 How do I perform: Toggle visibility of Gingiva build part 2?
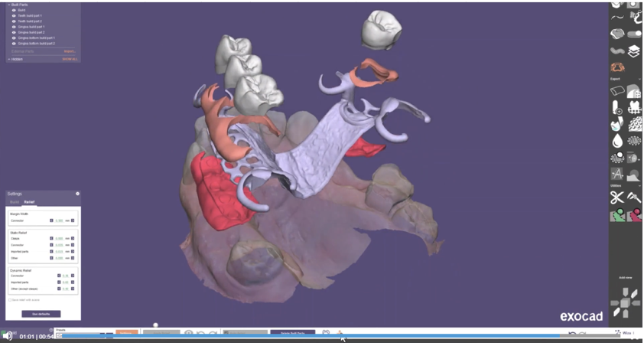[x=14, y=32]
